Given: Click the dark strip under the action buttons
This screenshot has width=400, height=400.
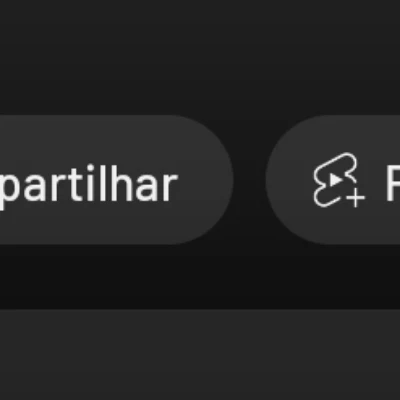Looking at the screenshot, I should pos(200,277).
